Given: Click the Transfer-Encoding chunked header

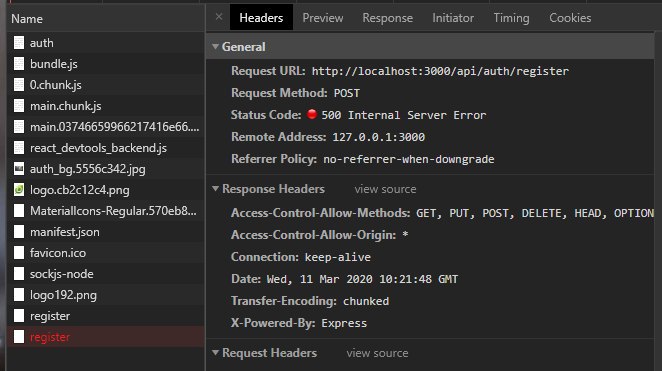Looking at the screenshot, I should tap(310, 301).
